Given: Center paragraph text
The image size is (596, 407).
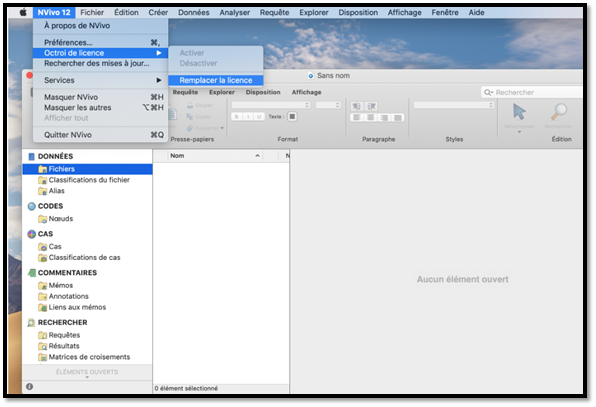Looking at the screenshot, I should (370, 117).
